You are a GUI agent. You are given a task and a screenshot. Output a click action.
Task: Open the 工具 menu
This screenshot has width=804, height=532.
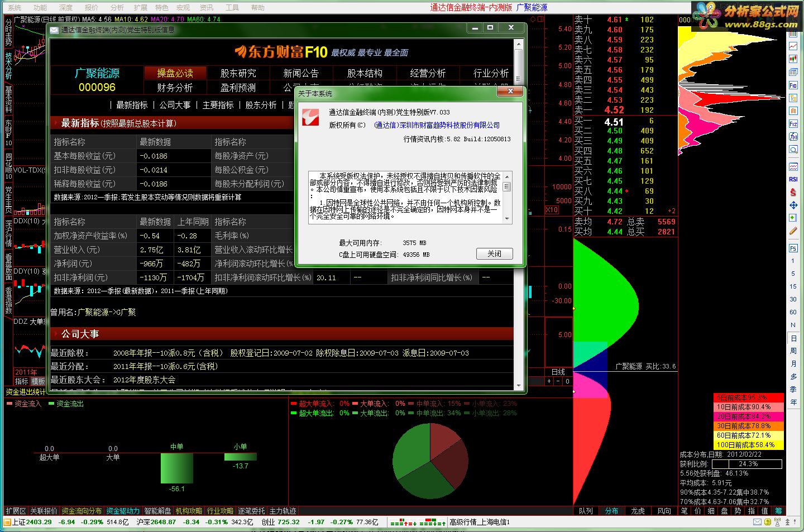232,8
